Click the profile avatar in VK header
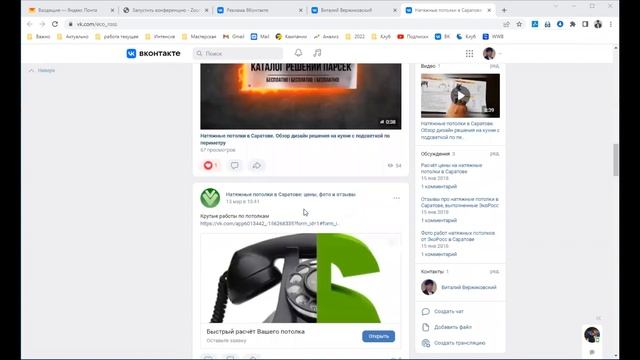The image size is (640, 360). pos(489,53)
